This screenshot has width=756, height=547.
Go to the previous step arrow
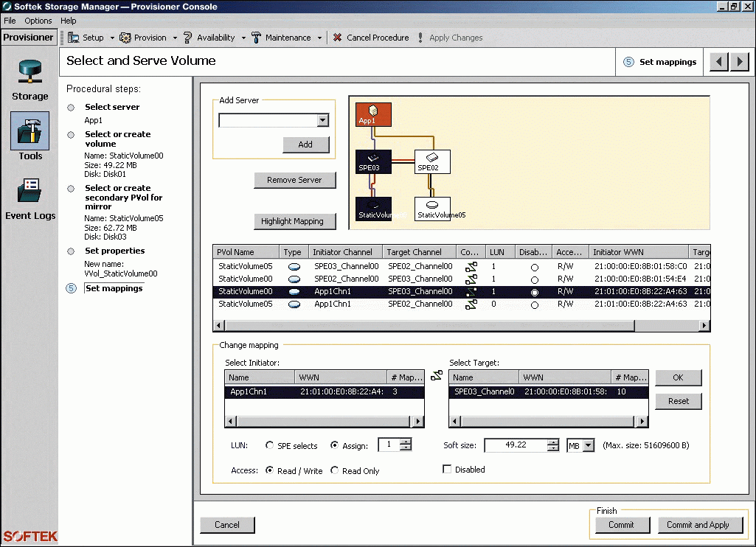pos(719,62)
